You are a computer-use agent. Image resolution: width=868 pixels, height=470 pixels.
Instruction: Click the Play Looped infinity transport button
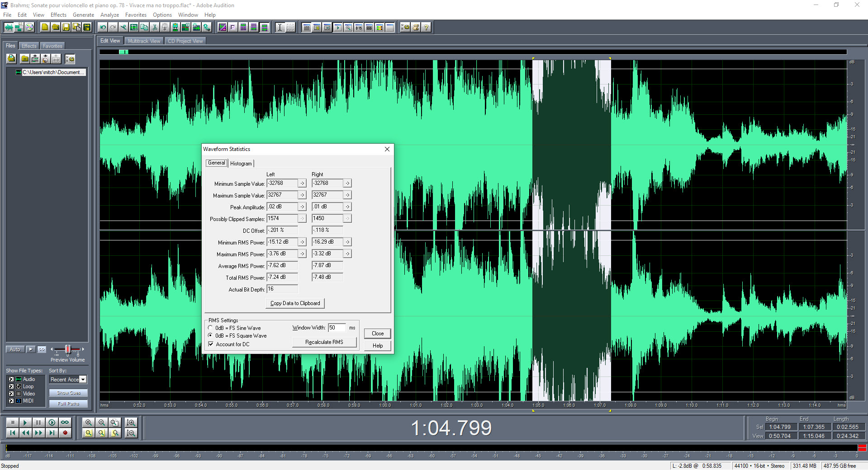65,423
